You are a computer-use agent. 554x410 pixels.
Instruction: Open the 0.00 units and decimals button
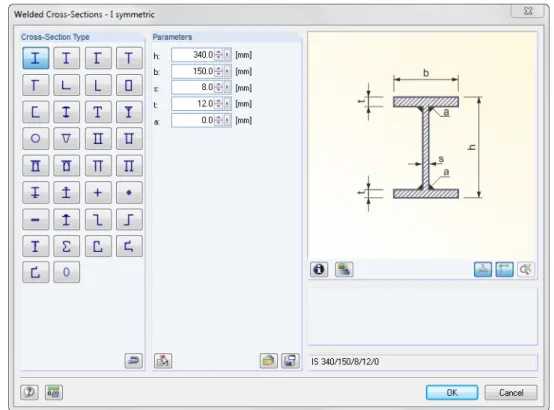click(54, 392)
